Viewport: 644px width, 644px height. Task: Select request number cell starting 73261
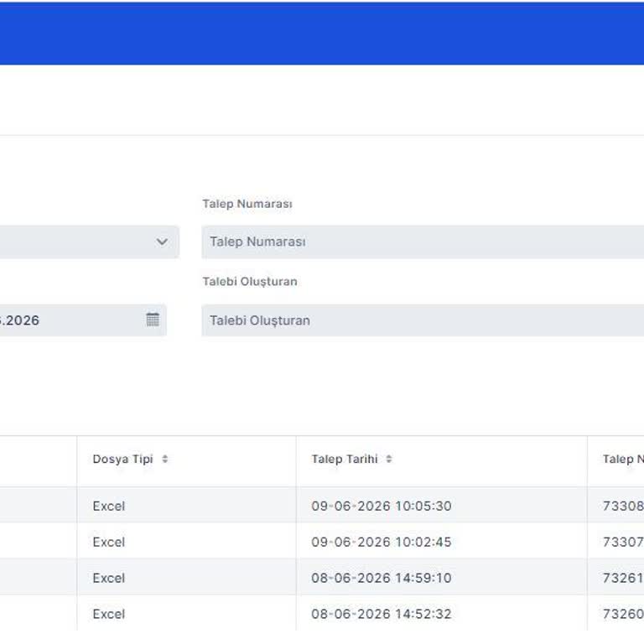coord(615,578)
